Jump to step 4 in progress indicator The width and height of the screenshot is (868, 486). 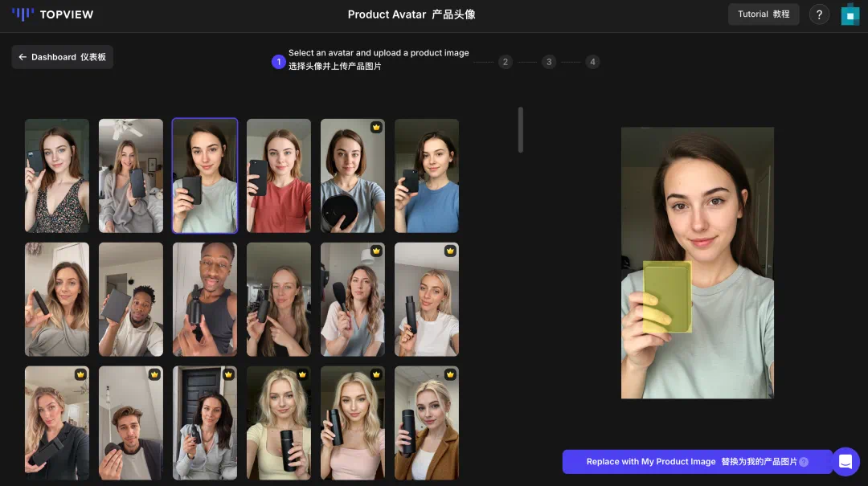click(592, 62)
